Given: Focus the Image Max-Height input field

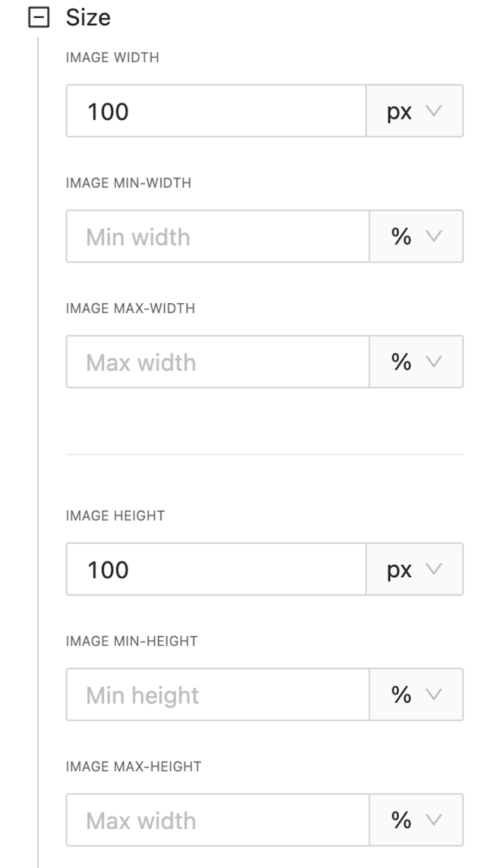Looking at the screenshot, I should [x=217, y=820].
